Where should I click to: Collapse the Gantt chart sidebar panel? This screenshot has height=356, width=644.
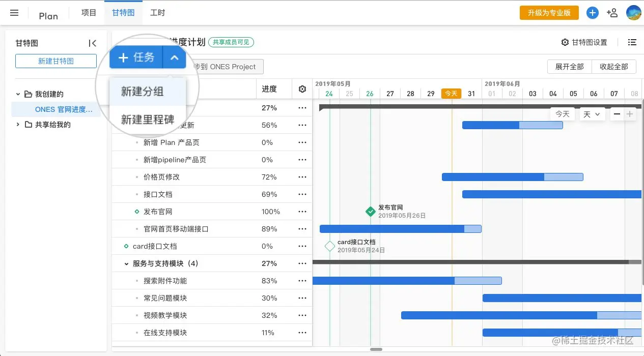click(92, 43)
